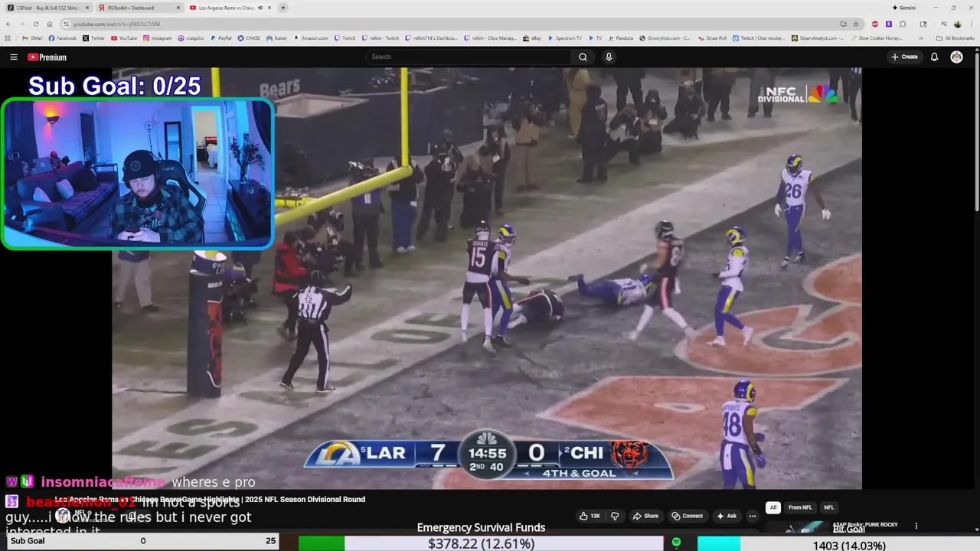
Task: Click the Connect button
Action: point(688,516)
